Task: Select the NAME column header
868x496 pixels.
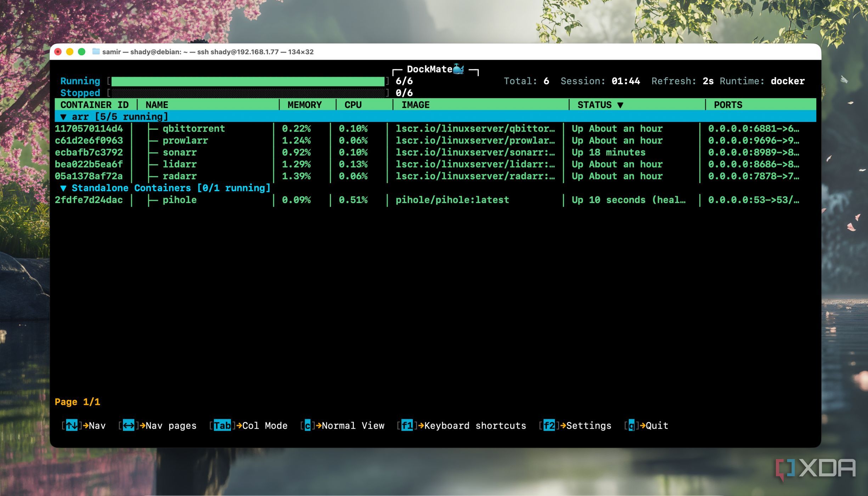Action: pyautogui.click(x=157, y=105)
